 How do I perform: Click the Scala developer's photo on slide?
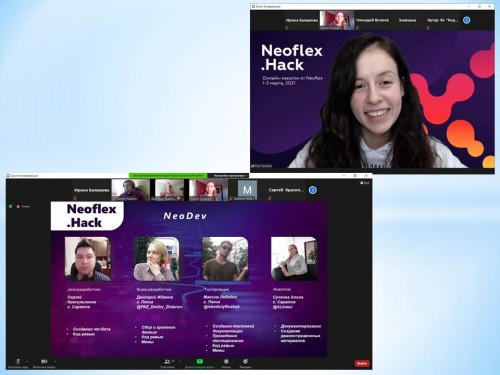[156, 259]
